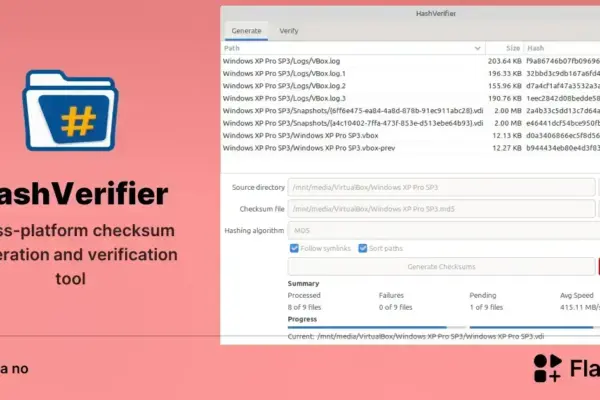Click the 8 of 9 files processed value

[x=304, y=307]
